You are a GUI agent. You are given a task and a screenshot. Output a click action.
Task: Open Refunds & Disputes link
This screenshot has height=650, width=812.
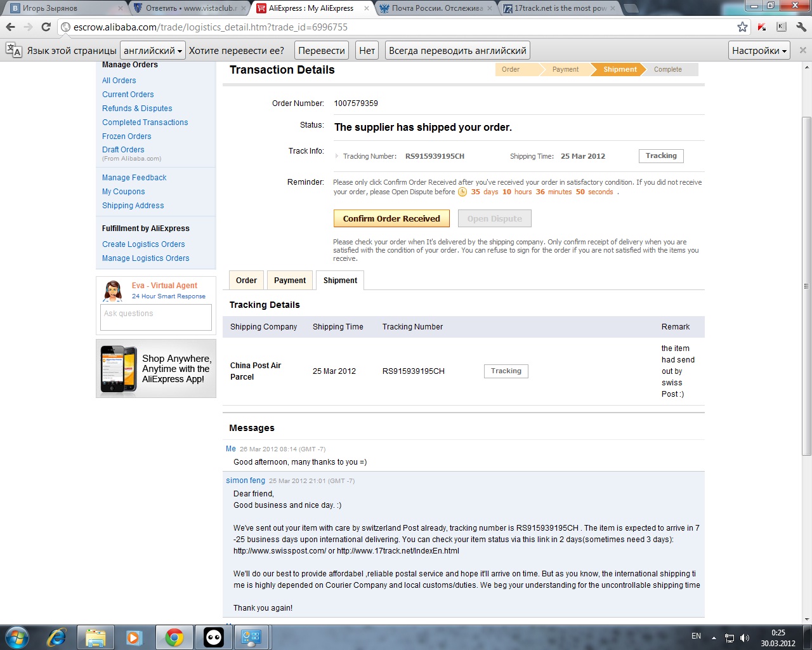pos(137,109)
